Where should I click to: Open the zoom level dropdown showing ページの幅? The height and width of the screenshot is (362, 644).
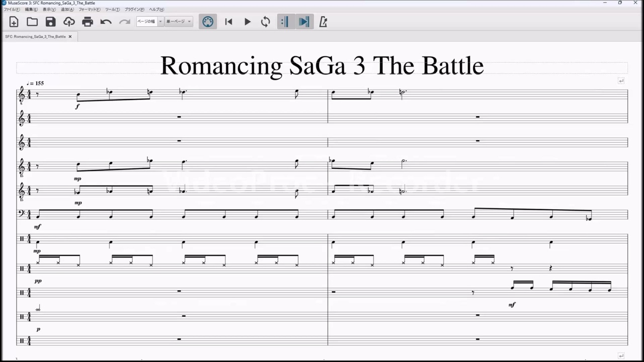160,21
